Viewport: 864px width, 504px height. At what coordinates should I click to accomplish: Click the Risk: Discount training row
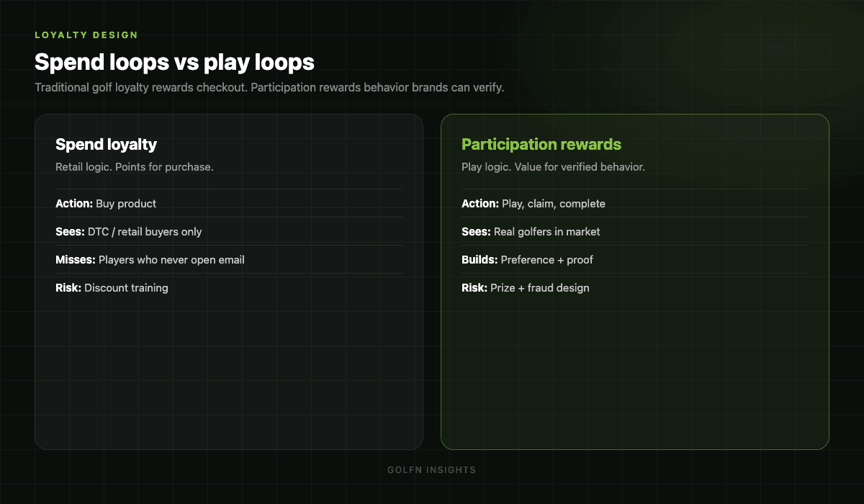pyautogui.click(x=229, y=287)
